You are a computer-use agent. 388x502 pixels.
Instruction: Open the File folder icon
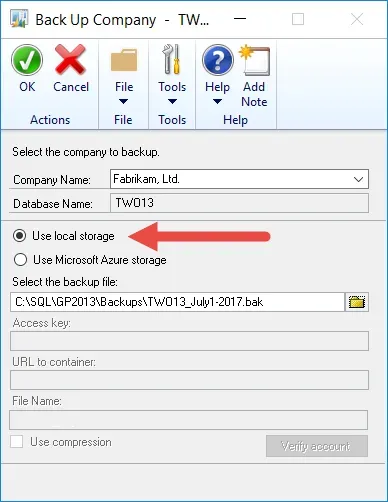(124, 60)
